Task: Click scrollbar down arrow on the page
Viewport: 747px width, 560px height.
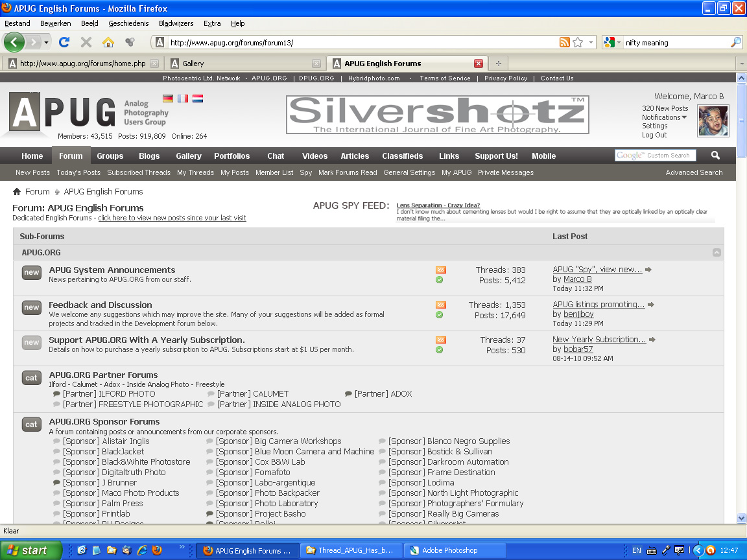Action: [x=741, y=519]
